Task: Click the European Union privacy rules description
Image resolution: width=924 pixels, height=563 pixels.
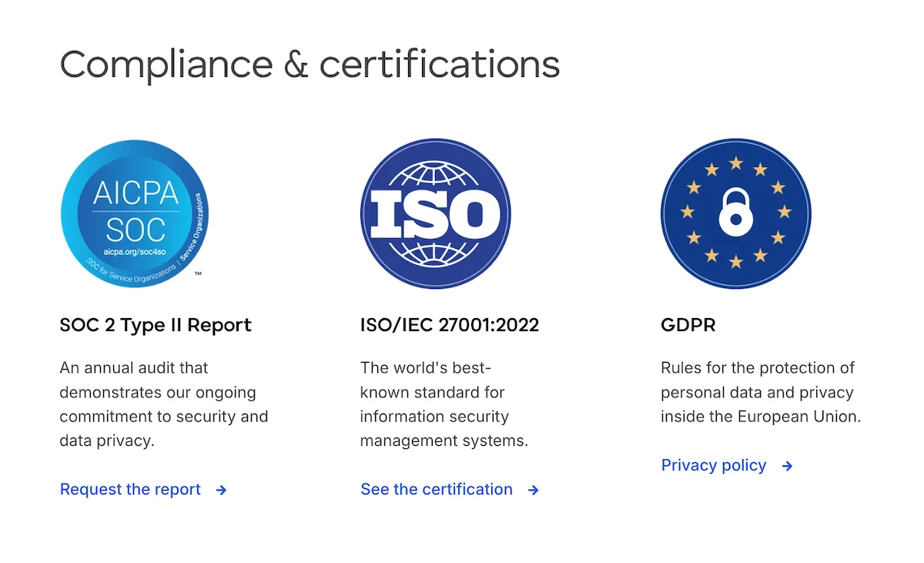Action: 761,392
